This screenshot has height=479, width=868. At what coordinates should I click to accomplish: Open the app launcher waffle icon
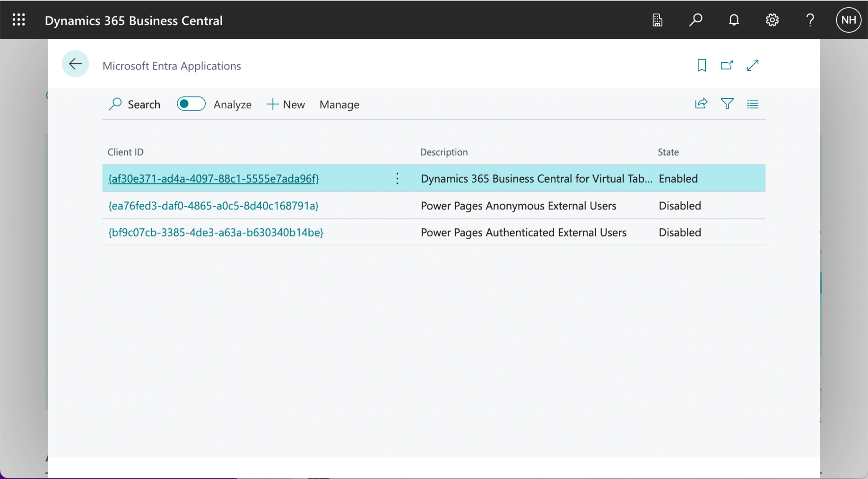point(19,20)
